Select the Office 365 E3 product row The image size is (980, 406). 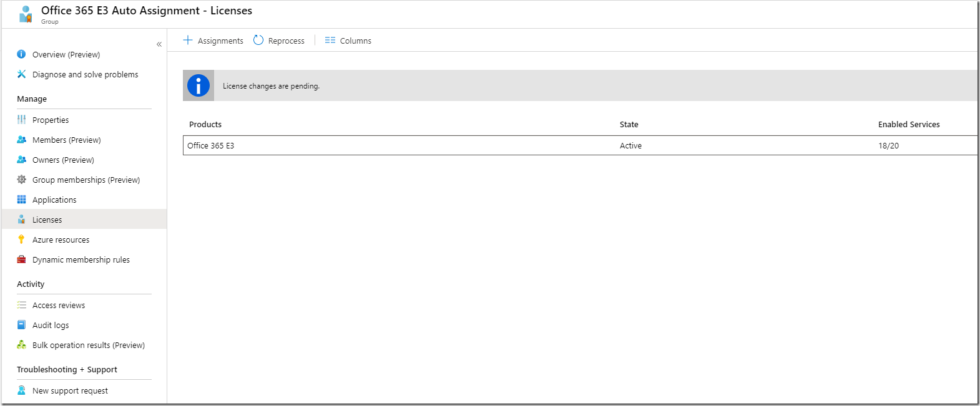point(581,145)
